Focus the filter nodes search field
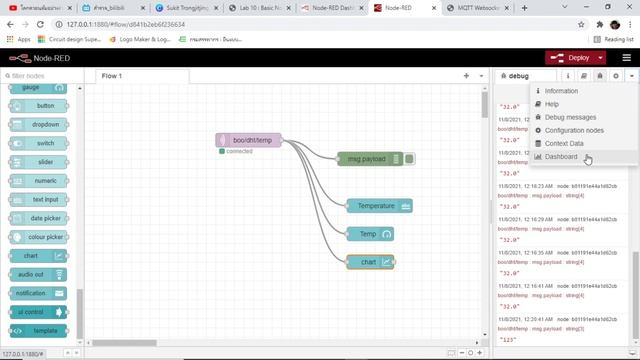 pyautogui.click(x=42, y=76)
